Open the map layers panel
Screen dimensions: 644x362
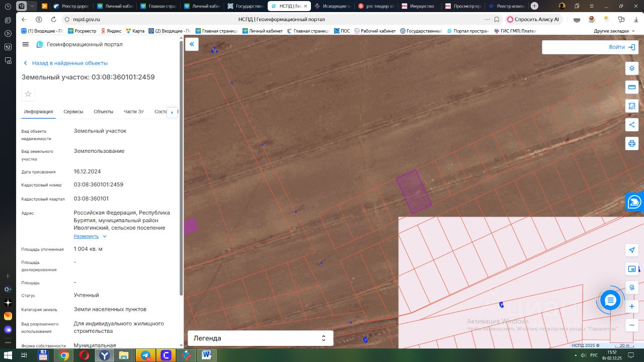pyautogui.click(x=632, y=68)
